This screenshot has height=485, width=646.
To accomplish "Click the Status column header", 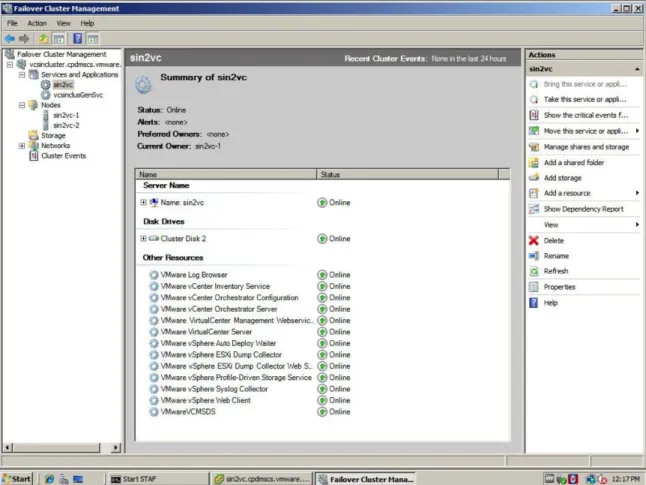I will [x=407, y=174].
